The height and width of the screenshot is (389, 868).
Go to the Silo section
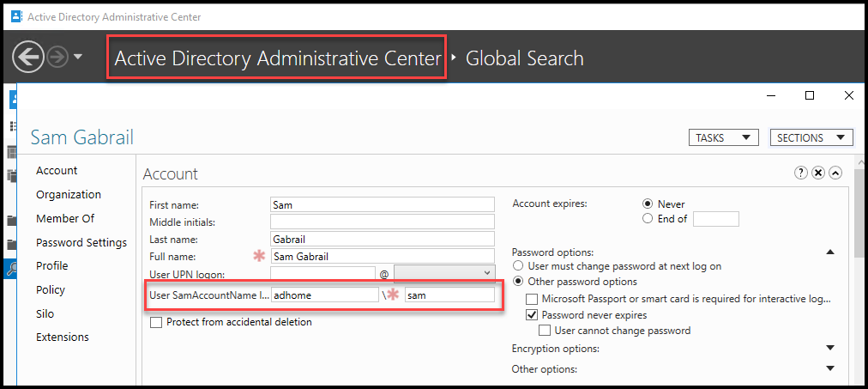coord(45,313)
